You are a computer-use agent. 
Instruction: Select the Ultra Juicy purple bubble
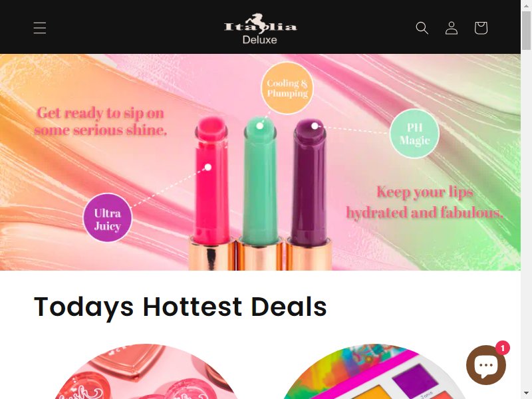click(x=108, y=218)
